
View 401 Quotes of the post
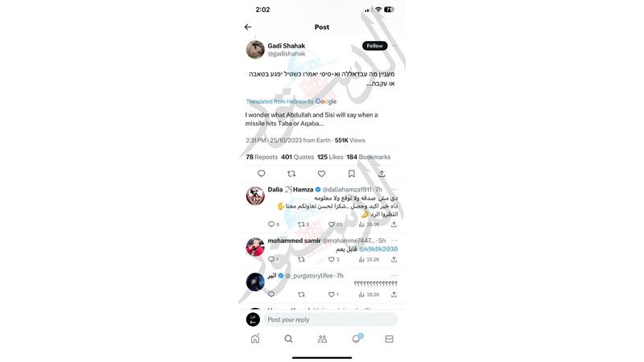pos(297,157)
